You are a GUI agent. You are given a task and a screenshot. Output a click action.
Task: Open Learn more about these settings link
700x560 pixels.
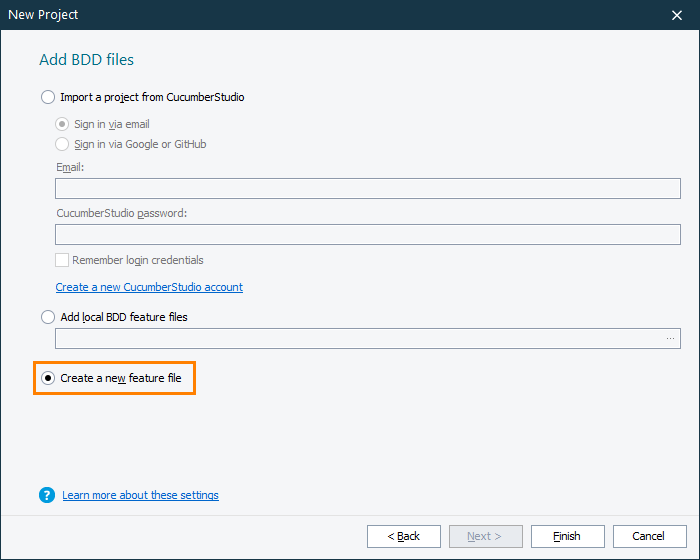click(140, 495)
